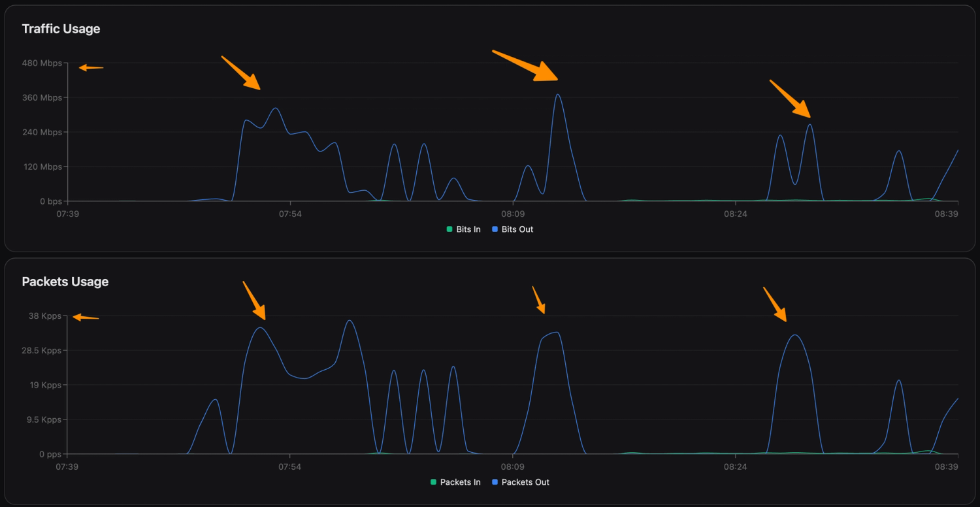
Task: Click the 38 Kpps axis label
Action: tap(45, 316)
